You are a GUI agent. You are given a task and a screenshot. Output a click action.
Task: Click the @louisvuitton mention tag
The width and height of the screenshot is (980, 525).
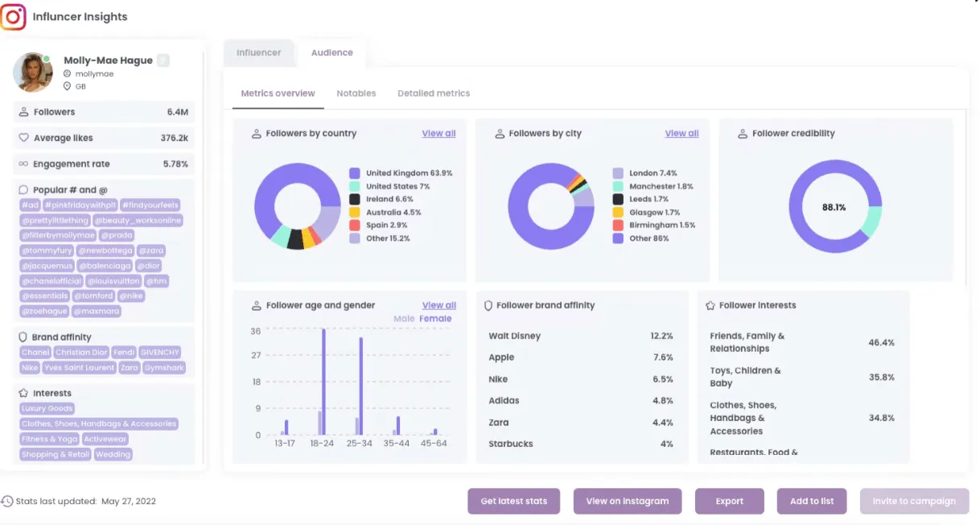[113, 281]
